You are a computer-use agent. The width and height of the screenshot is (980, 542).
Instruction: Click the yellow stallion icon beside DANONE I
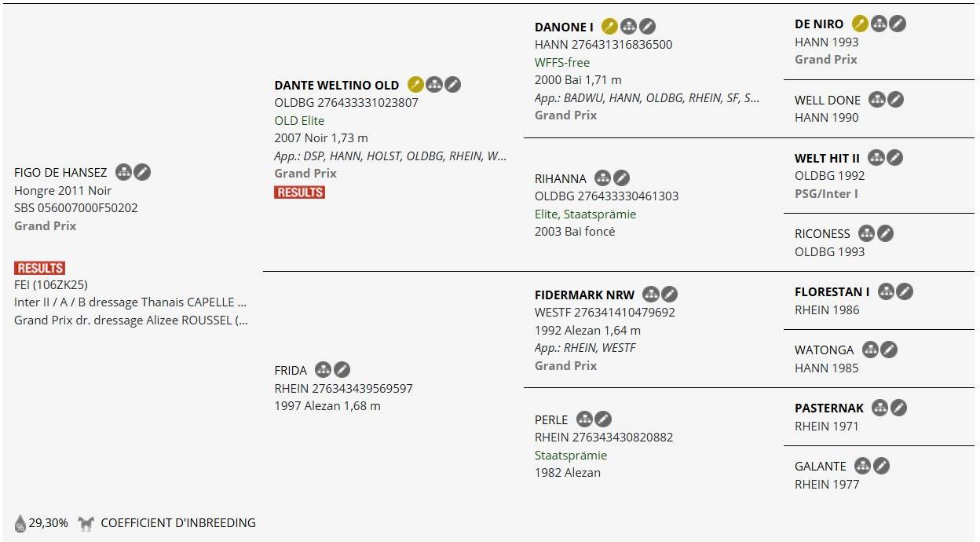(x=609, y=27)
